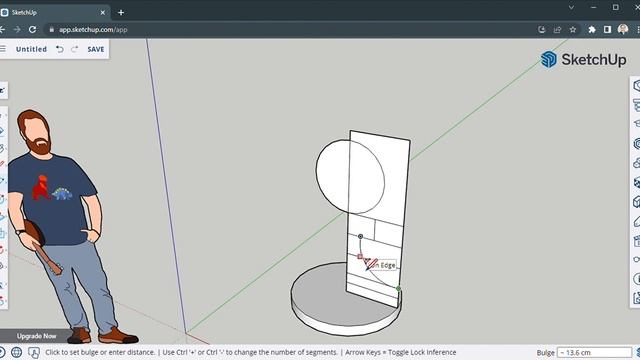Open the browser extensions puzzle icon

pyautogui.click(x=592, y=29)
